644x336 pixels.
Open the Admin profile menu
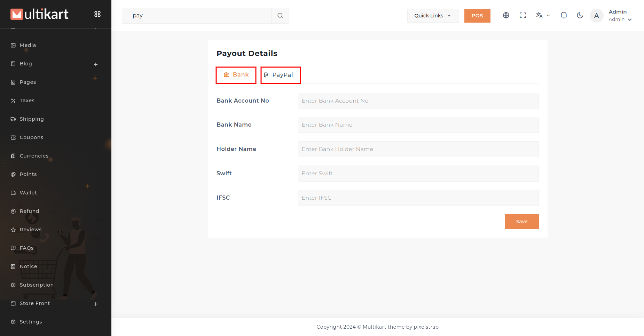[x=620, y=16]
